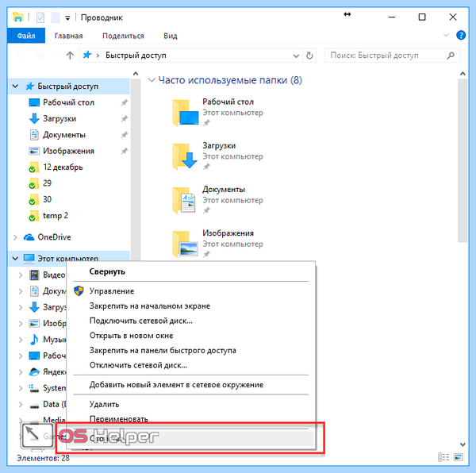The image size is (476, 473).
Task: Choose Добавить новый элемент в сетевое окружение
Action: pos(191,385)
